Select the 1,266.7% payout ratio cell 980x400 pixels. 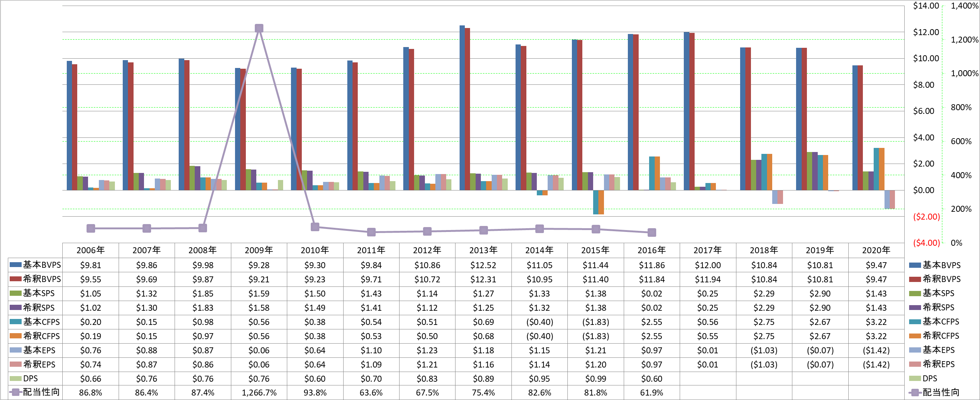pos(259,393)
